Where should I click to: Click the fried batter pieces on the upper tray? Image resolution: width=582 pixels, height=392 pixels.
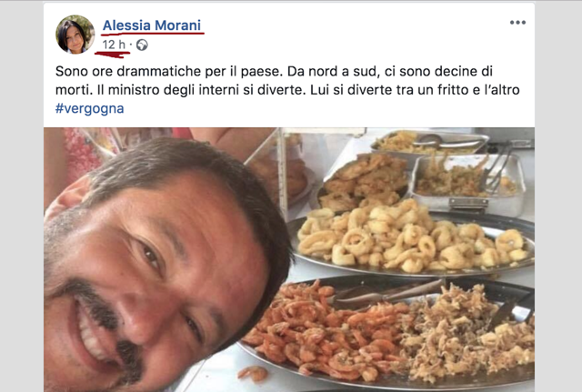366,180
